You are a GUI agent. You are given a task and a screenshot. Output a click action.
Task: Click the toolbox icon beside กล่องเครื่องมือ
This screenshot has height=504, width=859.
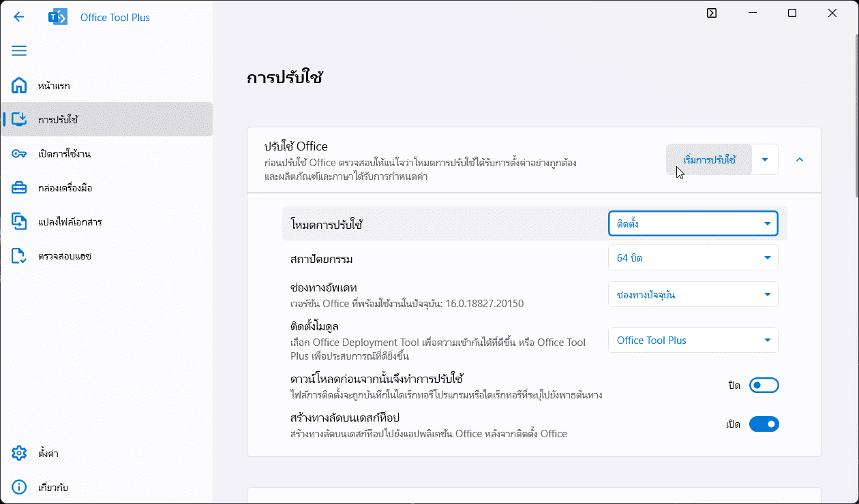pos(19,188)
